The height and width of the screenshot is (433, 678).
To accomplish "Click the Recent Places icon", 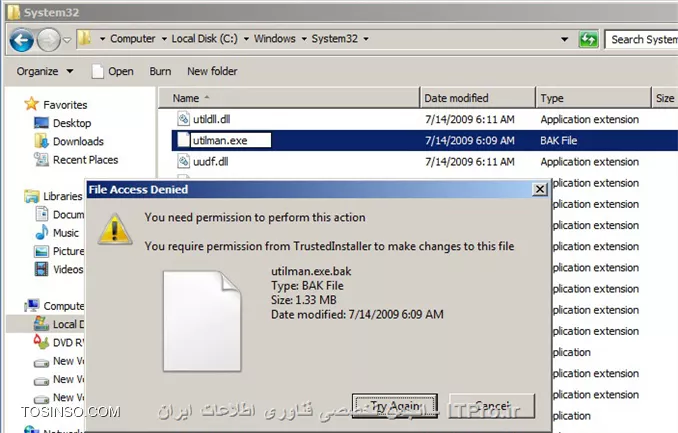I will (41, 160).
